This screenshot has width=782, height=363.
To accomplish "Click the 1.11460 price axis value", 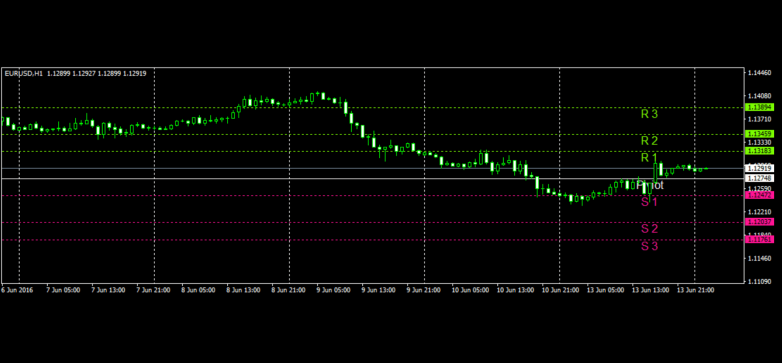I will 759,258.
